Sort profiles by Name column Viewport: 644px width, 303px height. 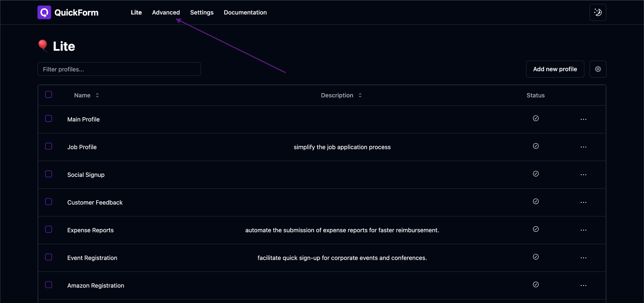pos(87,95)
